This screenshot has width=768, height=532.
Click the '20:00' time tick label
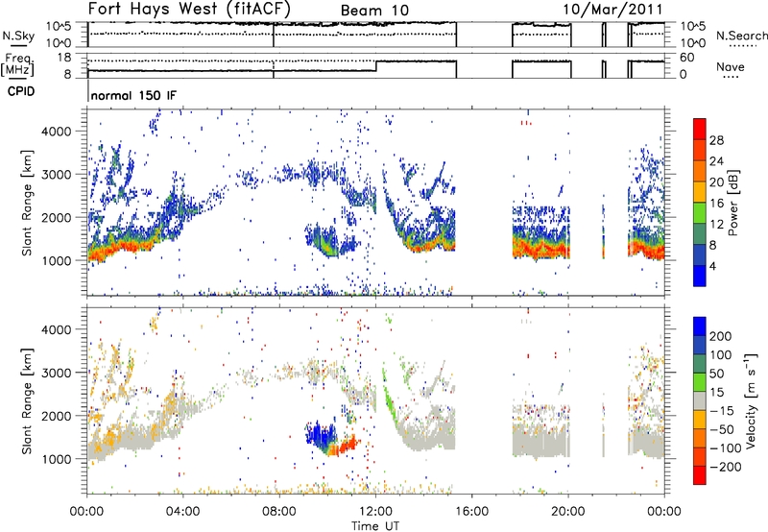567,512
